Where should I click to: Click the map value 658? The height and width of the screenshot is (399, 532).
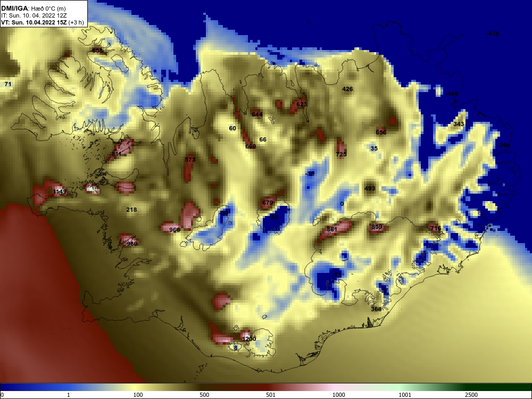pos(97,51)
